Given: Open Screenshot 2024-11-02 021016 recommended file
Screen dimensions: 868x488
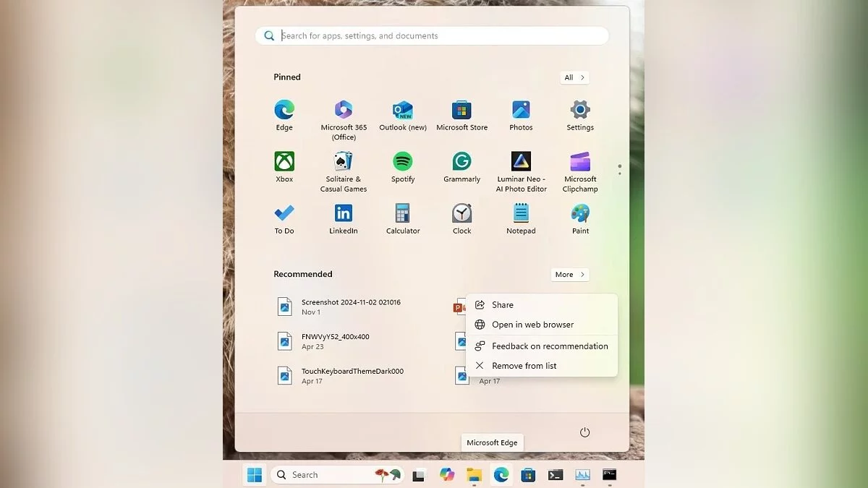Looking at the screenshot, I should tap(351, 307).
